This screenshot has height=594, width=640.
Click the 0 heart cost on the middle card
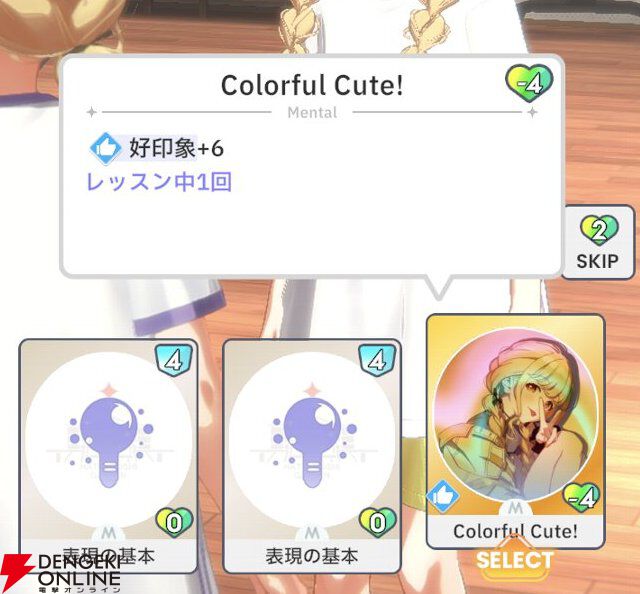pyautogui.click(x=378, y=522)
